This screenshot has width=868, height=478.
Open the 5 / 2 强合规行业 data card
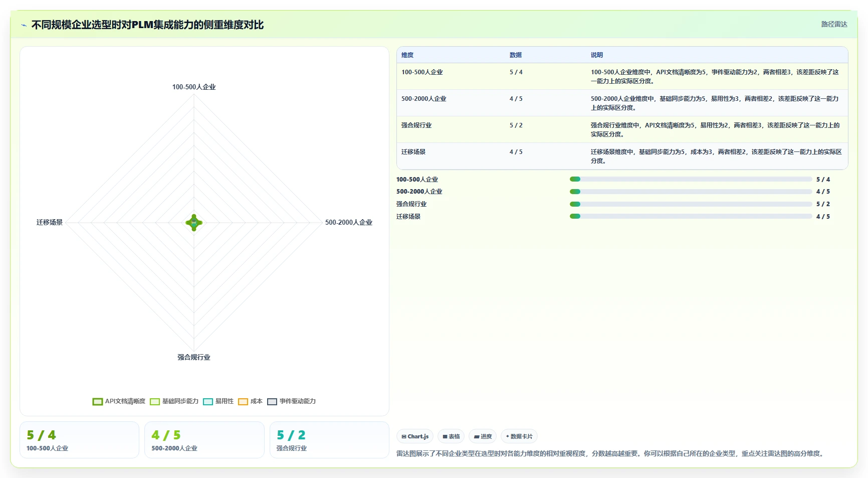pos(329,440)
